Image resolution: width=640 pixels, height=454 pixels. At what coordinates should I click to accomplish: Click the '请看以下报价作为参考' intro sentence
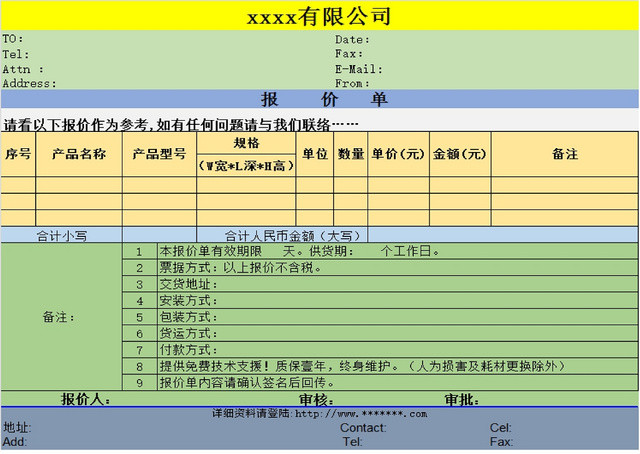[x=181, y=125]
